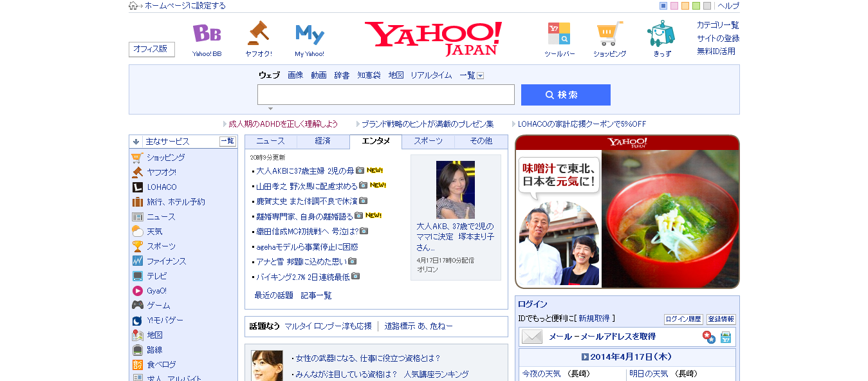Click the sidebar ニュース newspaper icon
This screenshot has width=868, height=381.
(137, 217)
